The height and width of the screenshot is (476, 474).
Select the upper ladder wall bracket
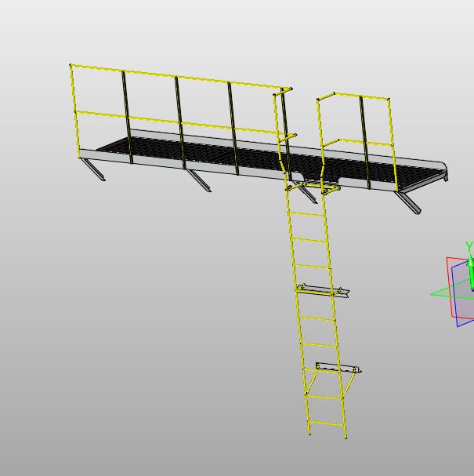point(323,291)
